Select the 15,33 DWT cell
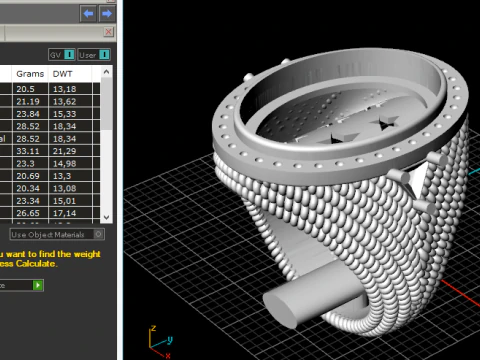The width and height of the screenshot is (480, 360). pyautogui.click(x=70, y=114)
